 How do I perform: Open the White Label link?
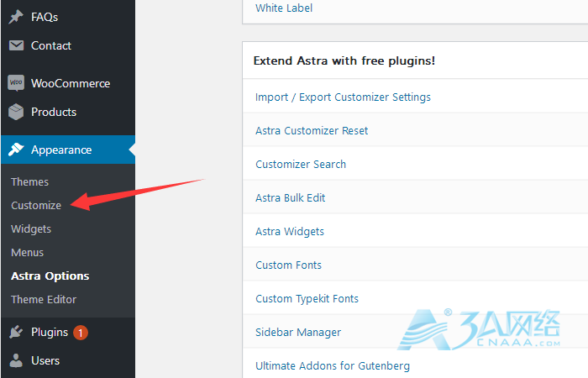click(x=284, y=8)
